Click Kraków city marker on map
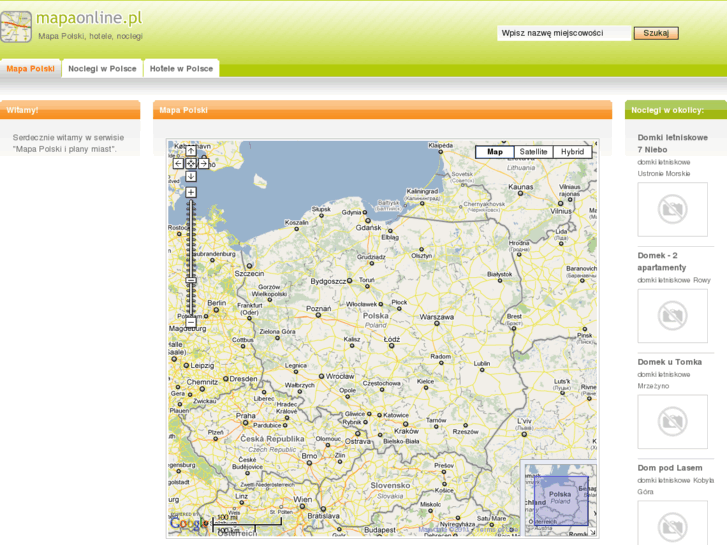The height and width of the screenshot is (545, 727). tap(405, 424)
